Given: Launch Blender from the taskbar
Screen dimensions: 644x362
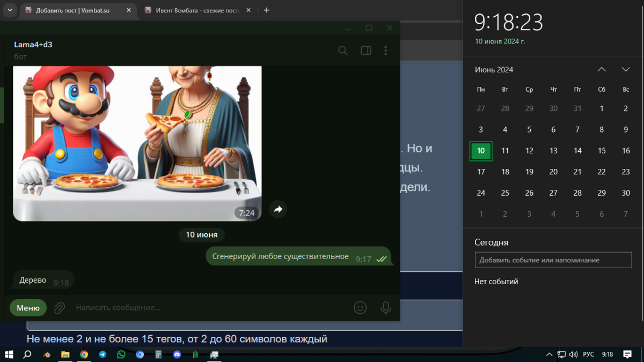Looking at the screenshot, I should click(x=47, y=354).
